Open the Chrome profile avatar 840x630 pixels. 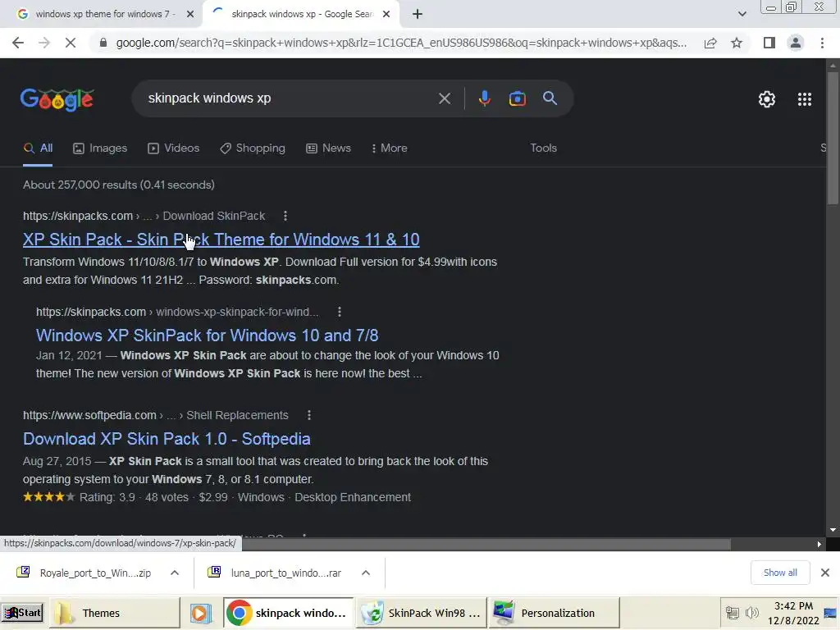click(x=796, y=43)
